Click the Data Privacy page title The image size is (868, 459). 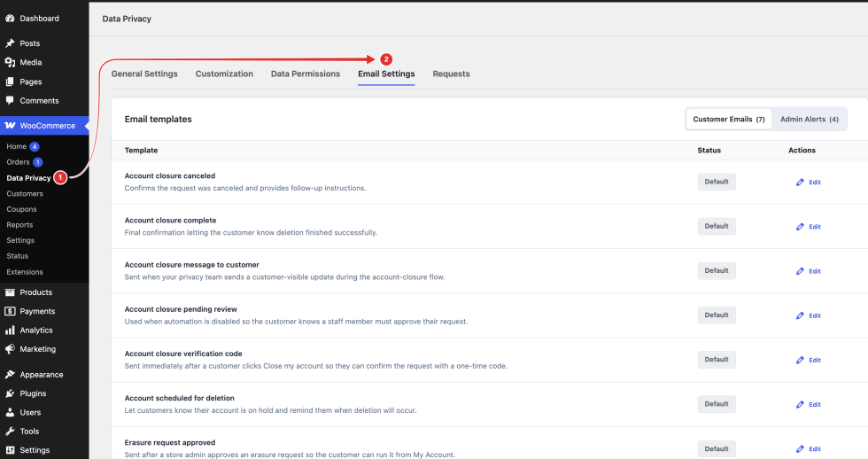click(127, 19)
